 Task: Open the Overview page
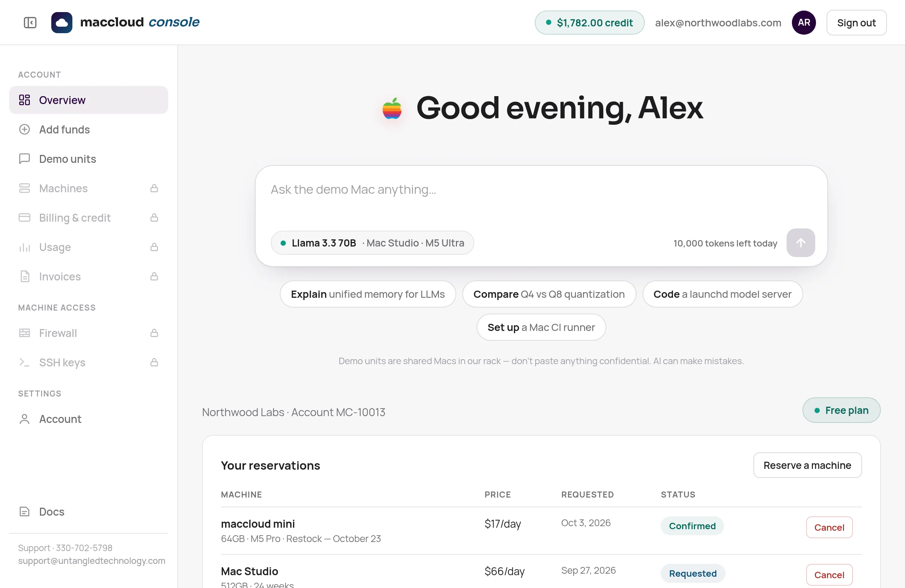tap(89, 100)
